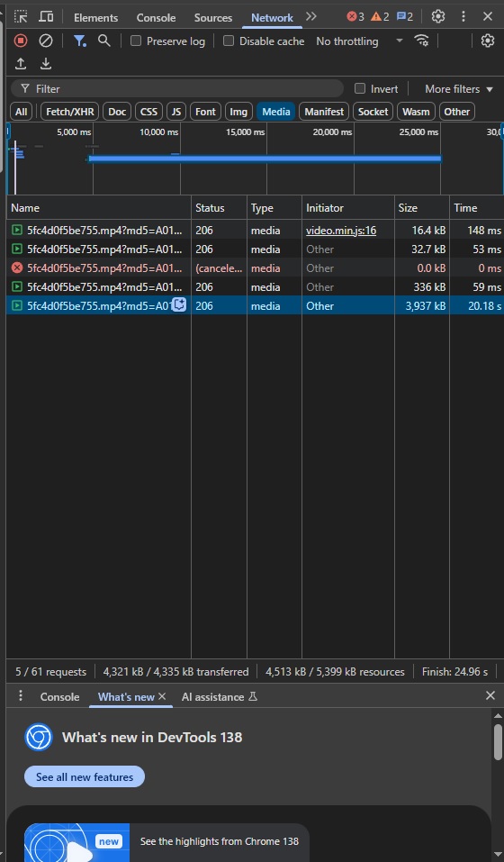Clear the network log
504x862 pixels.
click(46, 41)
